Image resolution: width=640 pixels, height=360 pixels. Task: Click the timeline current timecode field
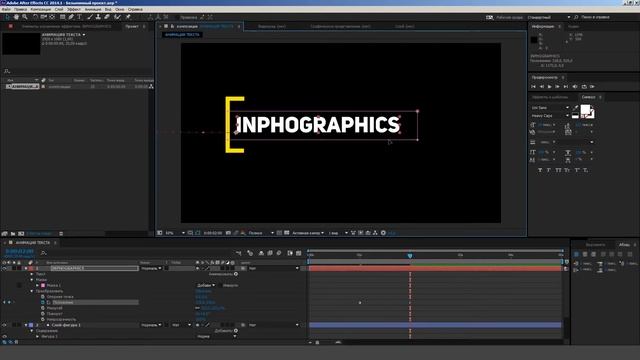[x=20, y=251]
